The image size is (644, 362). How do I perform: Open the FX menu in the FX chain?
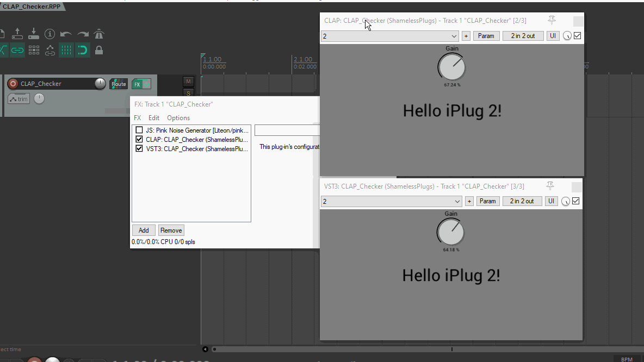[138, 117]
